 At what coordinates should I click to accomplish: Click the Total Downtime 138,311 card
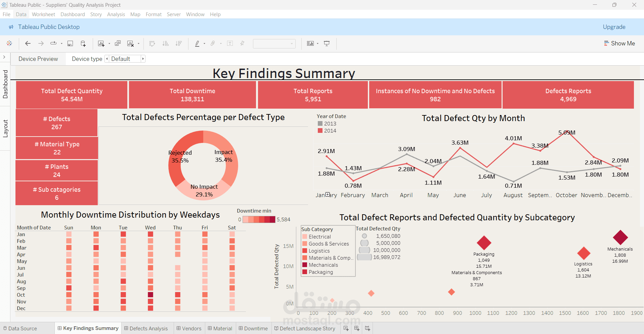click(192, 95)
